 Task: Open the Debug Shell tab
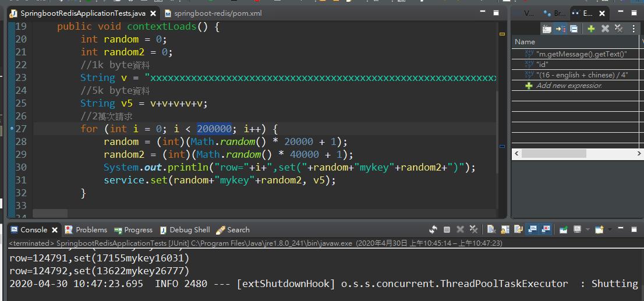(185, 229)
